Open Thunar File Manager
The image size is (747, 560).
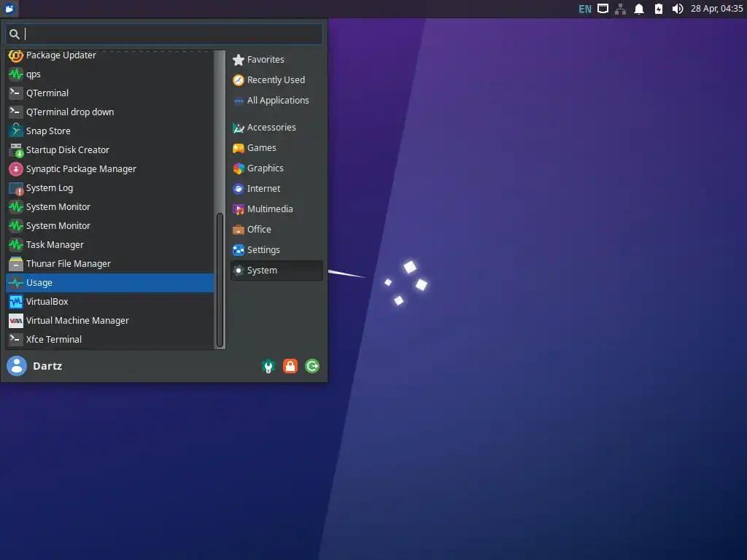110,264
